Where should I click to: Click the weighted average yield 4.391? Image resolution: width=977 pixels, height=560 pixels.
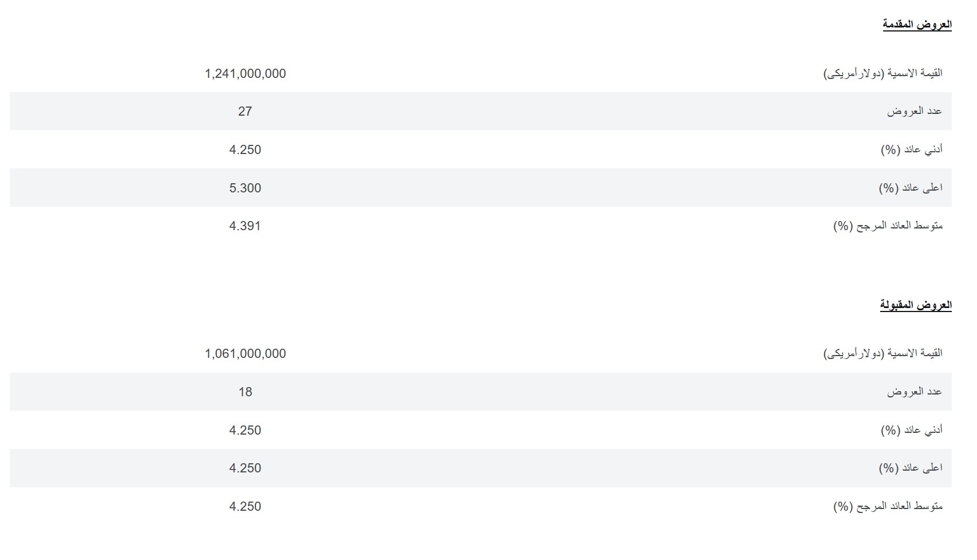pyautogui.click(x=245, y=226)
